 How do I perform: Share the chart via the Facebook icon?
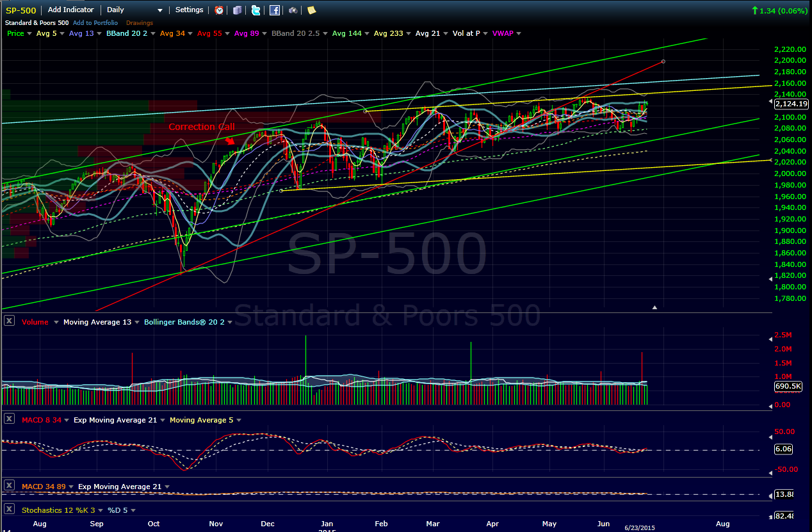[x=274, y=10]
